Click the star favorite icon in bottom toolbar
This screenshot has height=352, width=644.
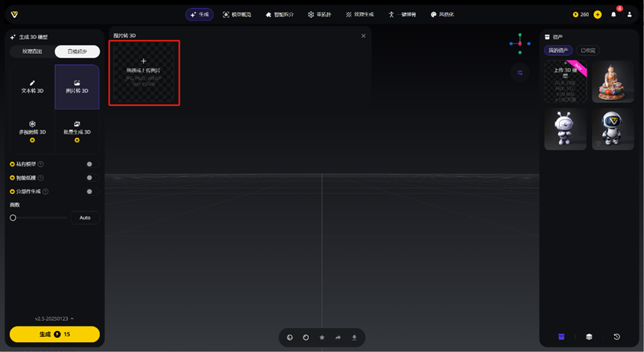click(322, 338)
